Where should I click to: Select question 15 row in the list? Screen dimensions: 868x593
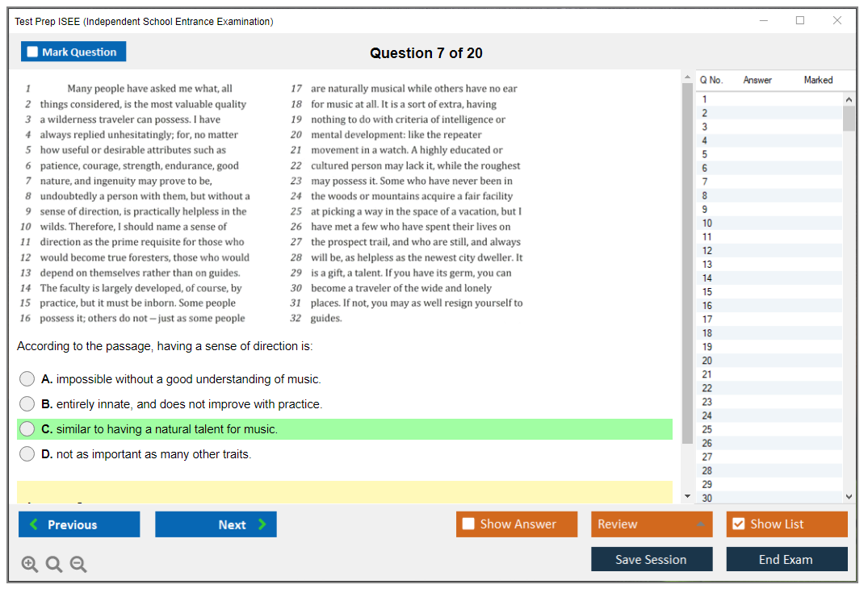767,292
